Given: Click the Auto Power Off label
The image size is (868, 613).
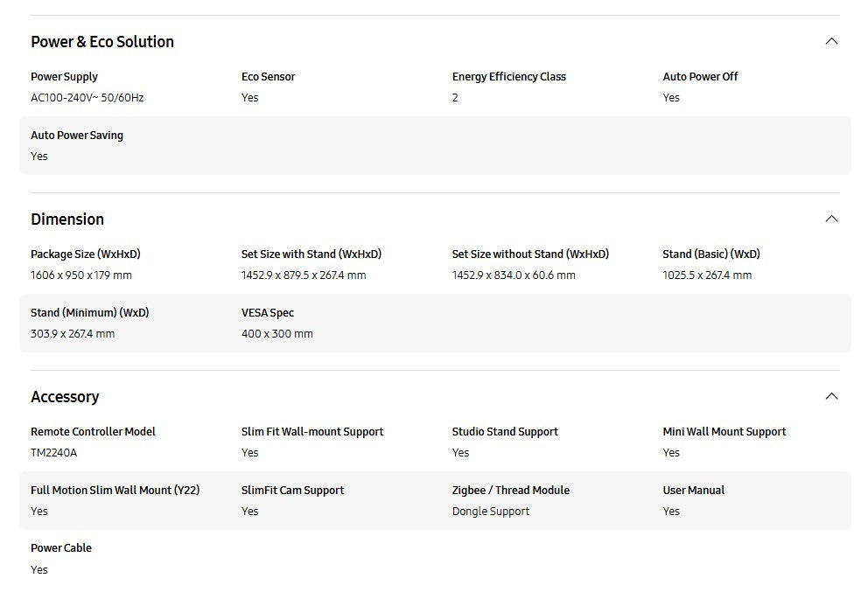Looking at the screenshot, I should coord(700,77).
